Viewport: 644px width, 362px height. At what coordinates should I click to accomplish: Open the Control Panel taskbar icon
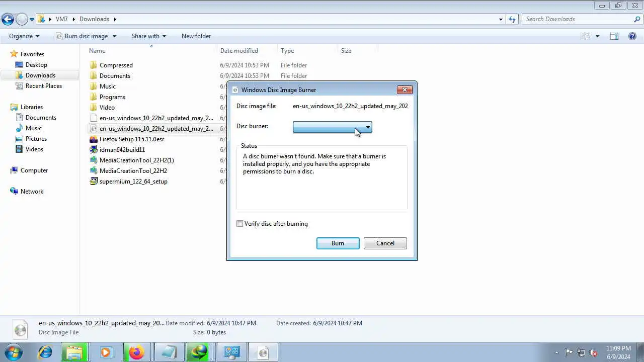231,352
